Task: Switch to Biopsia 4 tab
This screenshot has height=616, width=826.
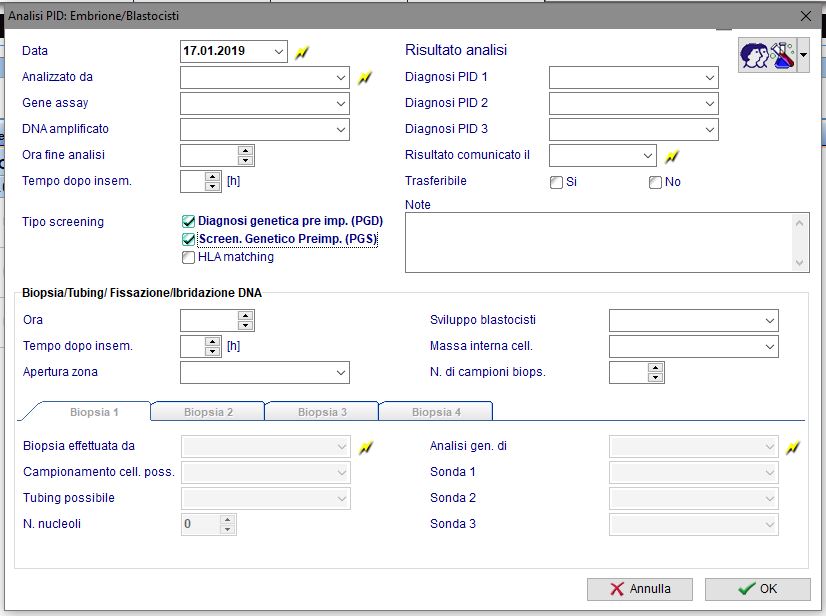Action: click(436, 412)
